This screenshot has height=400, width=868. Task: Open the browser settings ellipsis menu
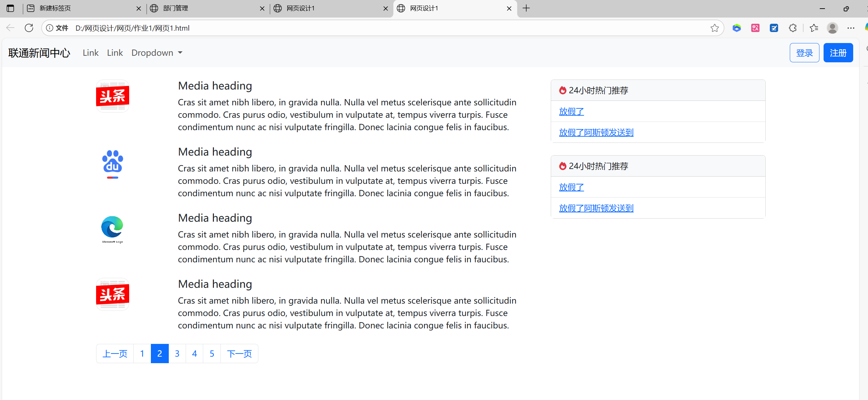tap(851, 28)
